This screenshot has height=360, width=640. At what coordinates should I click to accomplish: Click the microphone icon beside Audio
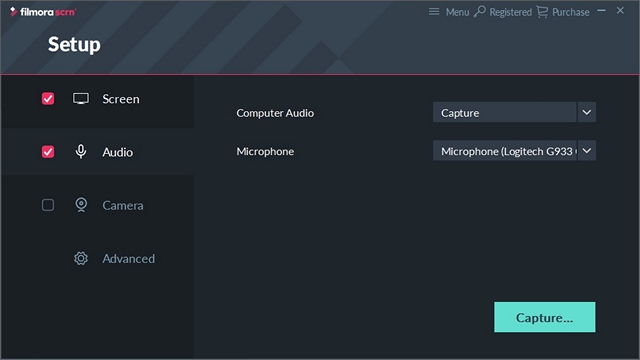[x=81, y=152]
